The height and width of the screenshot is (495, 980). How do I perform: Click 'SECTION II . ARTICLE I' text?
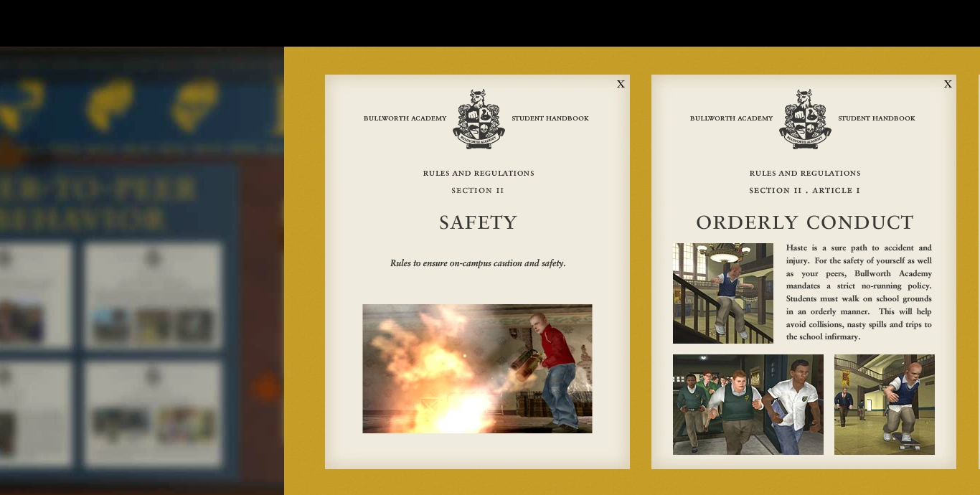click(805, 191)
